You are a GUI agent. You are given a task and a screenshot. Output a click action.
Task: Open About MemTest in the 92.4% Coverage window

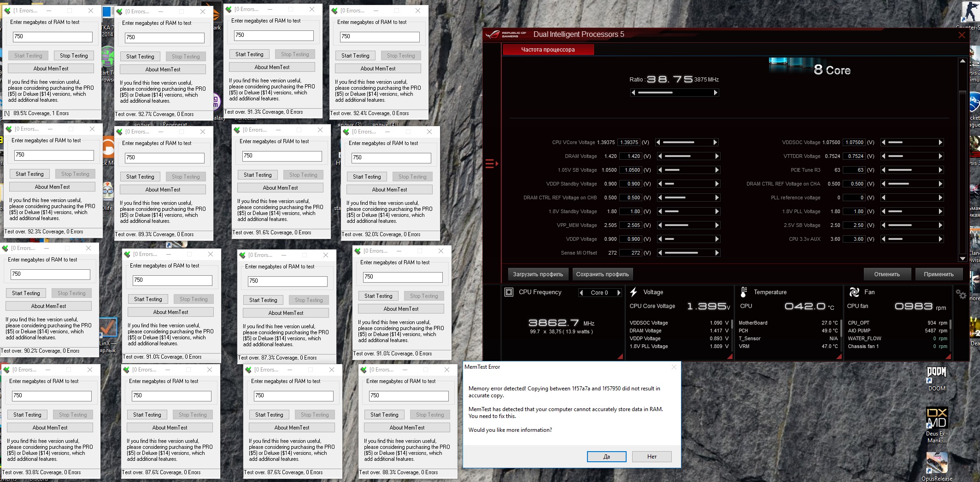point(378,69)
